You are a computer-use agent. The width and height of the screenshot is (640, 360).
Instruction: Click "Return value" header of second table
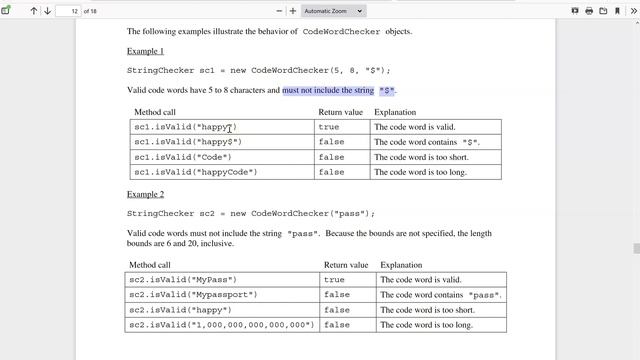coord(346,265)
